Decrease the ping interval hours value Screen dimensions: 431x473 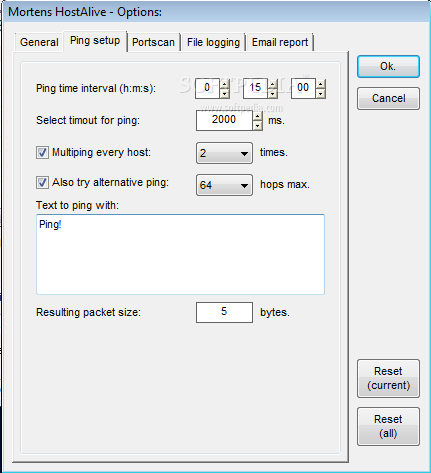click(x=225, y=94)
